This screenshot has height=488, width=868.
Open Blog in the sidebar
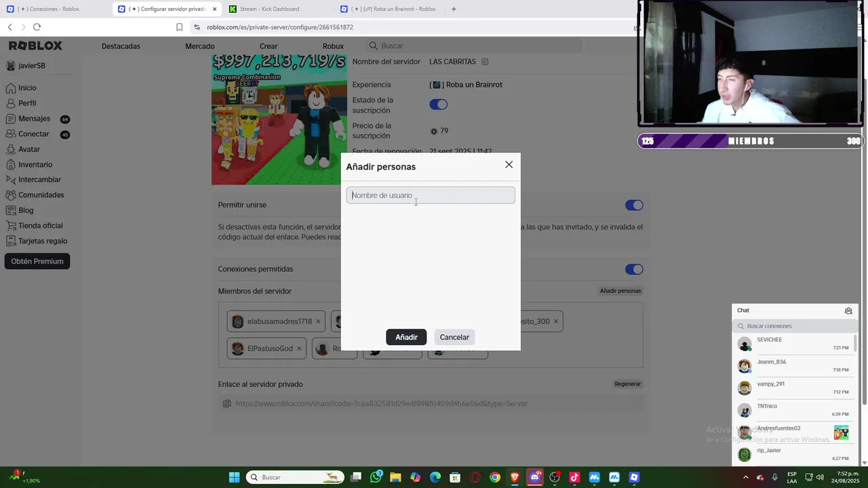click(26, 210)
